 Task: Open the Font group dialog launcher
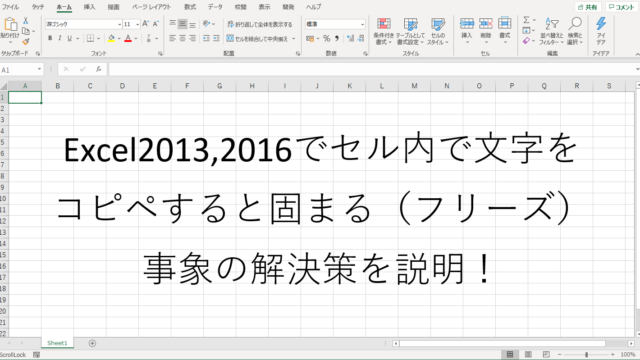tap(160, 53)
